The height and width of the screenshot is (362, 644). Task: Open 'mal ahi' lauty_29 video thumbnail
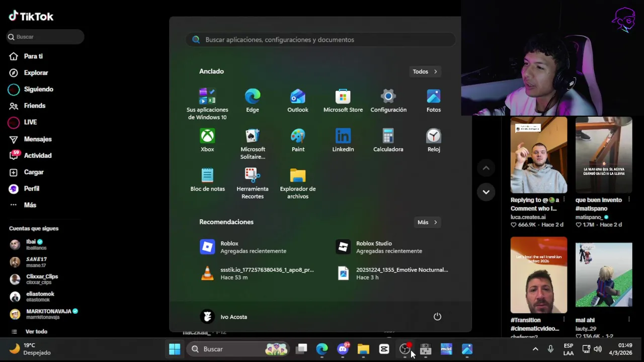604,275
